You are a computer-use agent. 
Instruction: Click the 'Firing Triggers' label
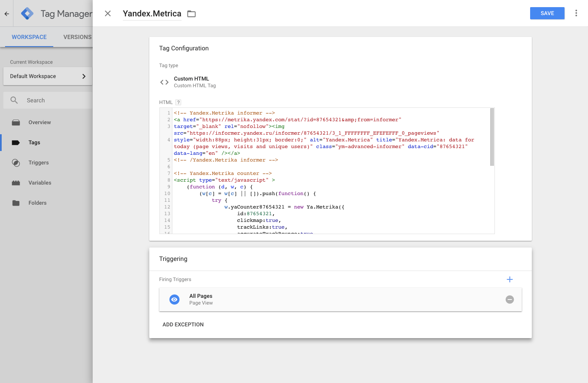[175, 279]
